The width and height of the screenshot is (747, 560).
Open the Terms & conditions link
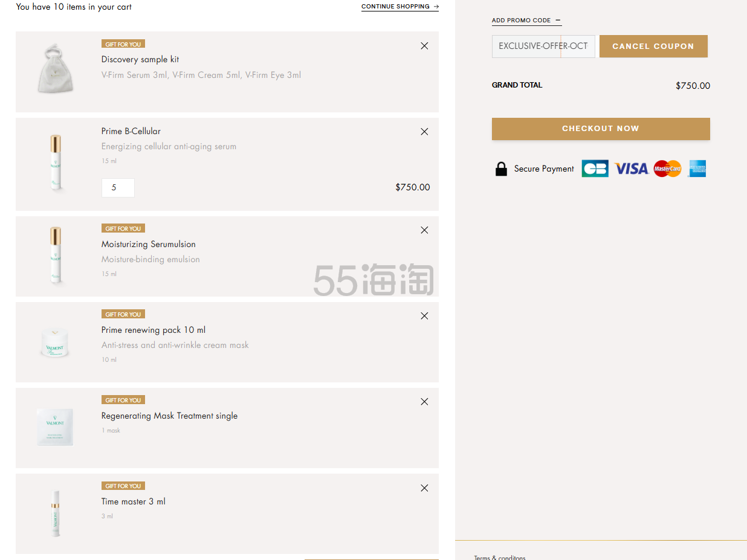point(499,557)
